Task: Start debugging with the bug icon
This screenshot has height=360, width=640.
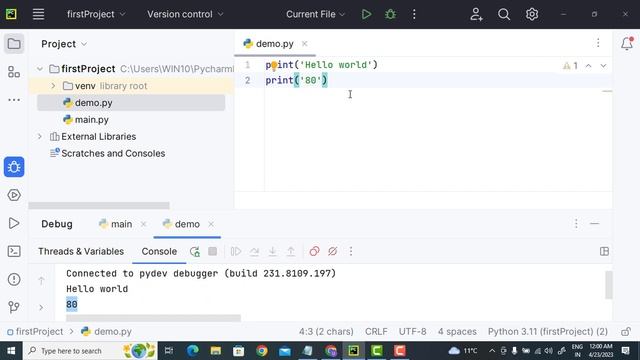Action: [x=390, y=14]
